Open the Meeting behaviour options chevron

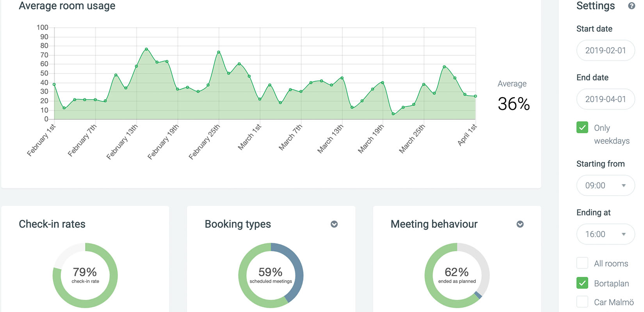tap(520, 224)
